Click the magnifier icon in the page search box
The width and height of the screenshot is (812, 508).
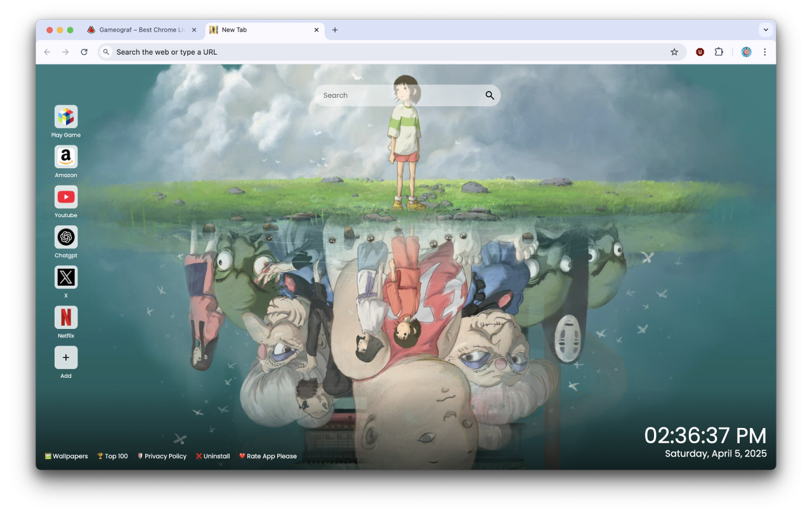[490, 95]
